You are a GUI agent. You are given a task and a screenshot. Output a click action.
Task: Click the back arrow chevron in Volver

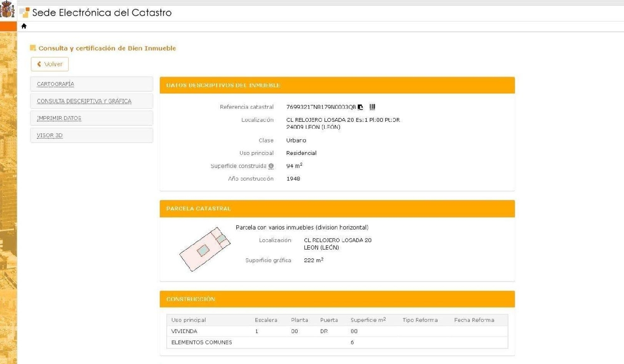tap(39, 64)
